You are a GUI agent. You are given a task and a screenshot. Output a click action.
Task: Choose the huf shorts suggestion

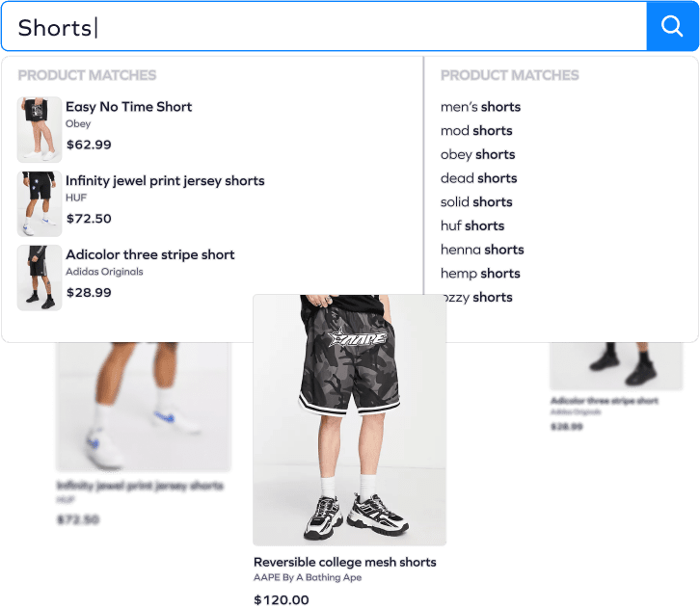pyautogui.click(x=472, y=225)
